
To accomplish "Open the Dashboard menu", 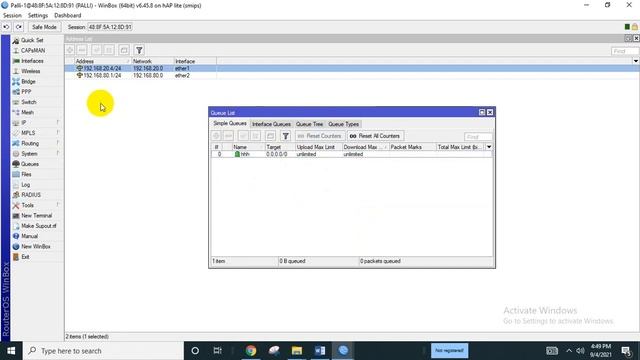I will coord(67,16).
